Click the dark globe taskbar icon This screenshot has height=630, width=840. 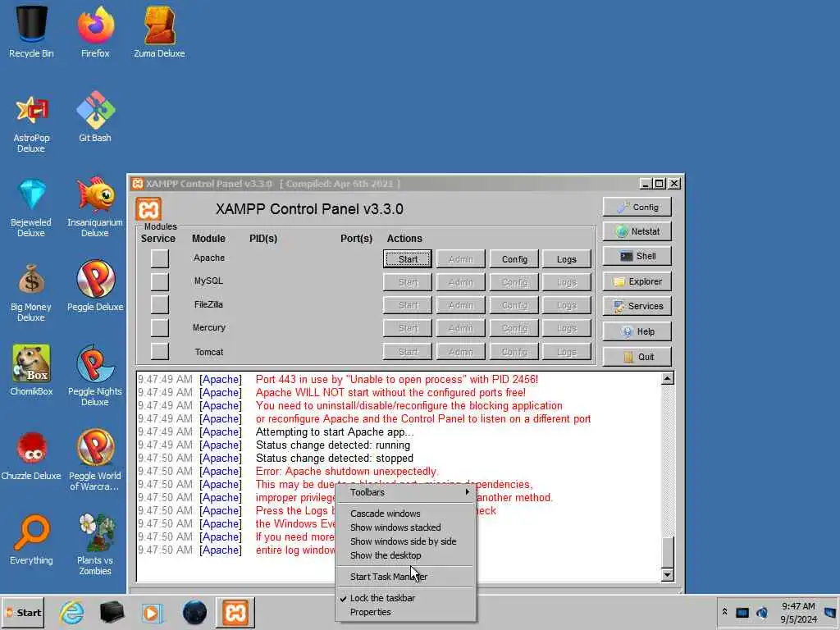pyautogui.click(x=194, y=612)
